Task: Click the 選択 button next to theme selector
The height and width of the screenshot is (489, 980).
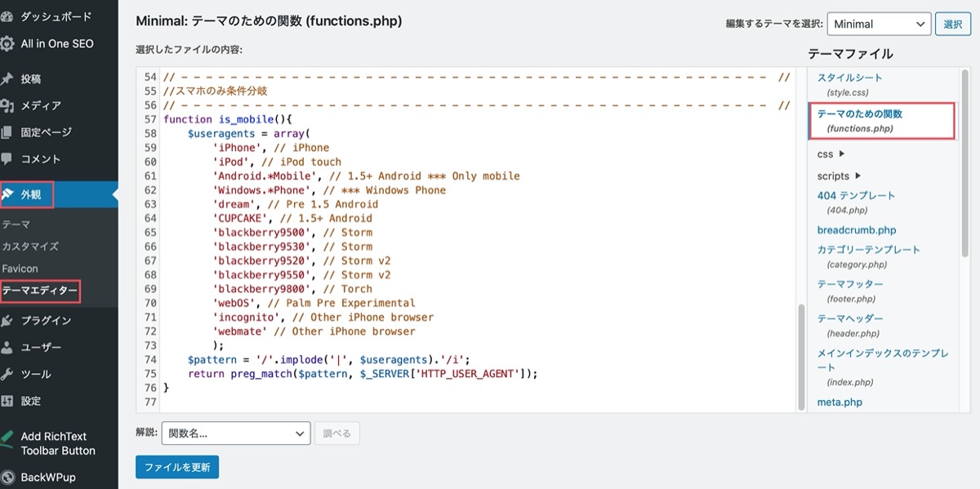Action: coord(953,24)
